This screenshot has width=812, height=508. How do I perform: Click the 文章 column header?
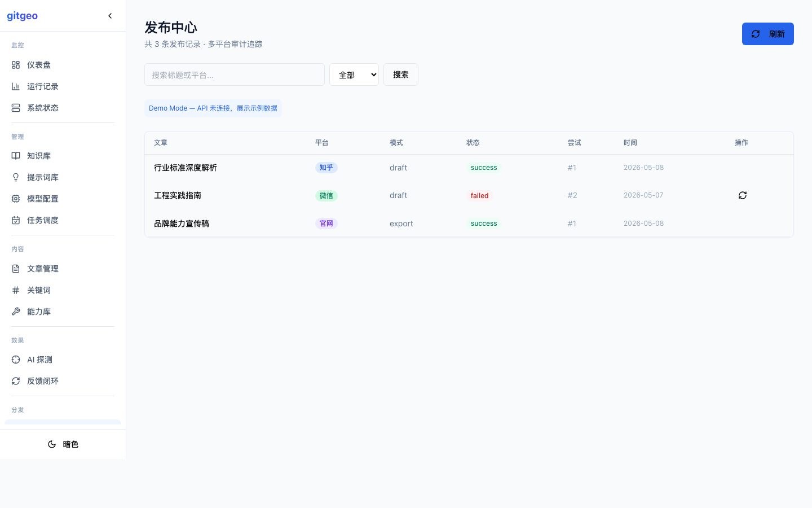click(x=161, y=143)
